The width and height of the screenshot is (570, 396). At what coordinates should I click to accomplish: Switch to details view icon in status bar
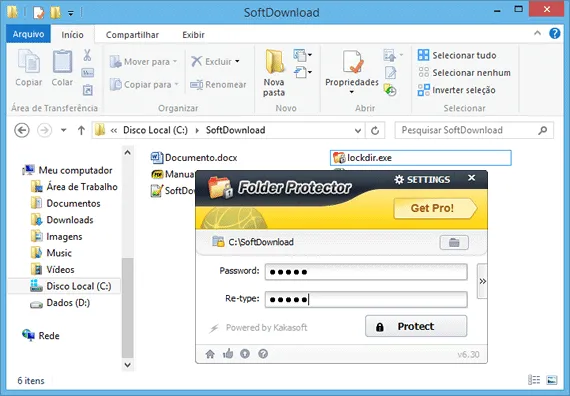534,380
